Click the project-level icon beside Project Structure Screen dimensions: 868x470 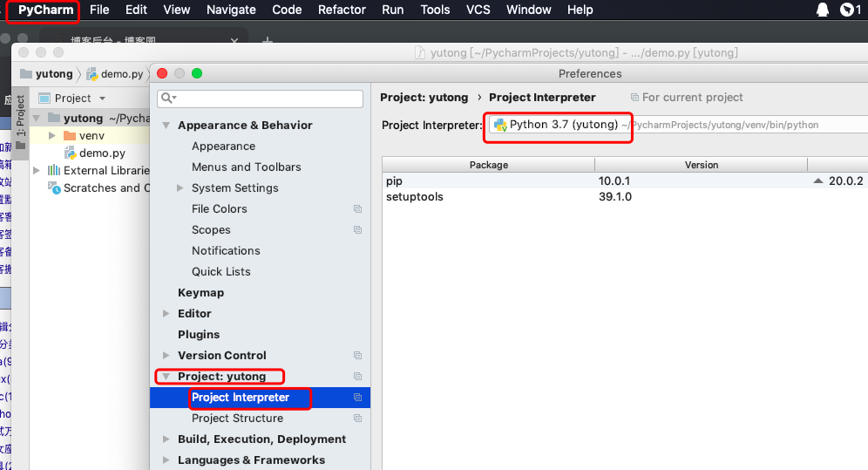click(x=357, y=419)
